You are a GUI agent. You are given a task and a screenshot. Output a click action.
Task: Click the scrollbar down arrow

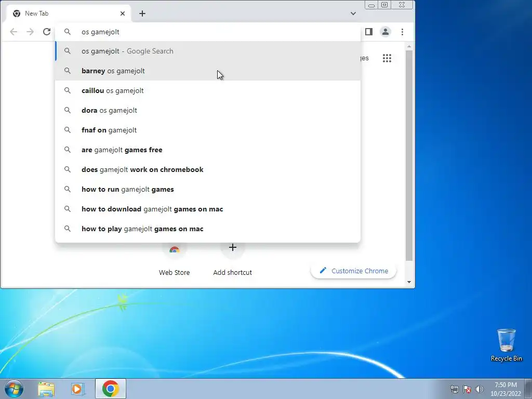tap(409, 282)
